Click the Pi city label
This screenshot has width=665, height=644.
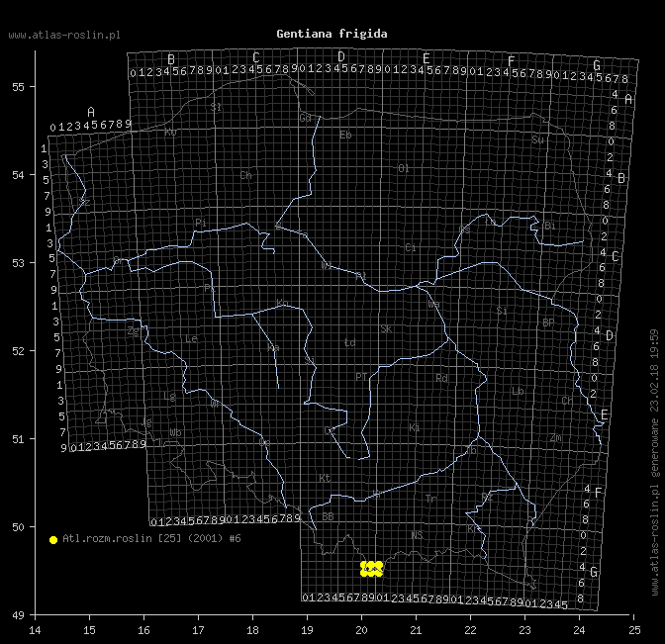(201, 223)
